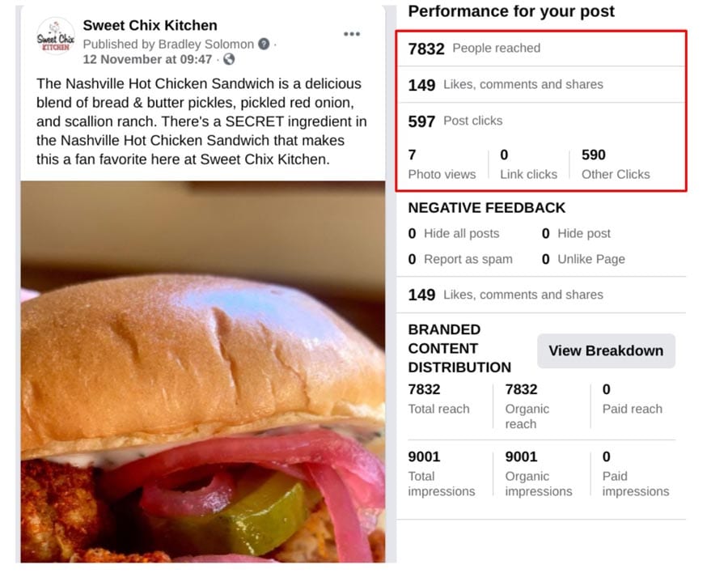Click the 0 Link clicks metric

(x=528, y=164)
